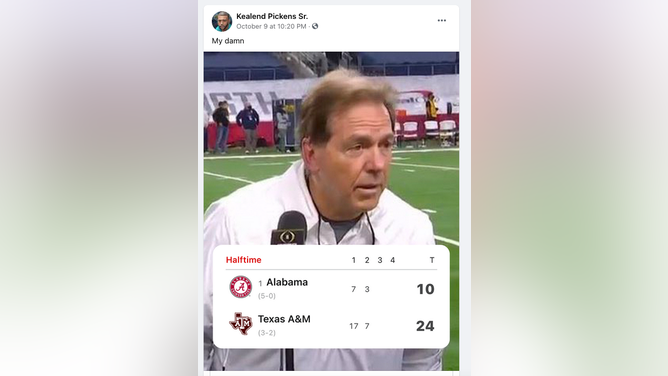This screenshot has width=668, height=376.
Task: Click Texas A&M's (3-2) record text
Action: tap(267, 333)
